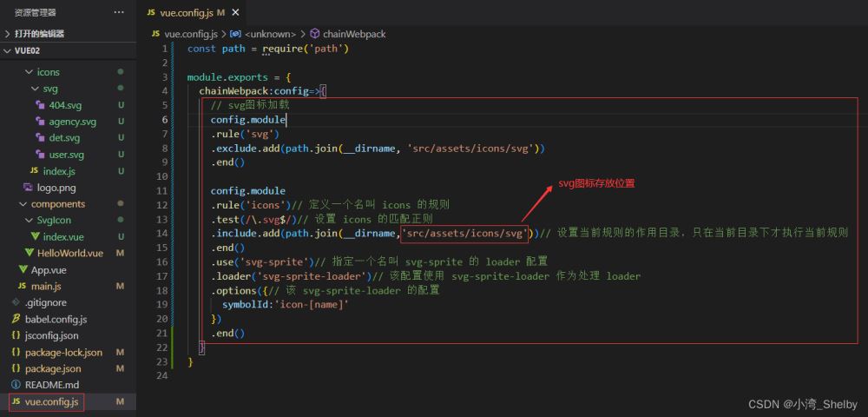Click the chainWebpack symbol icon in breadcrumb

pos(314,34)
